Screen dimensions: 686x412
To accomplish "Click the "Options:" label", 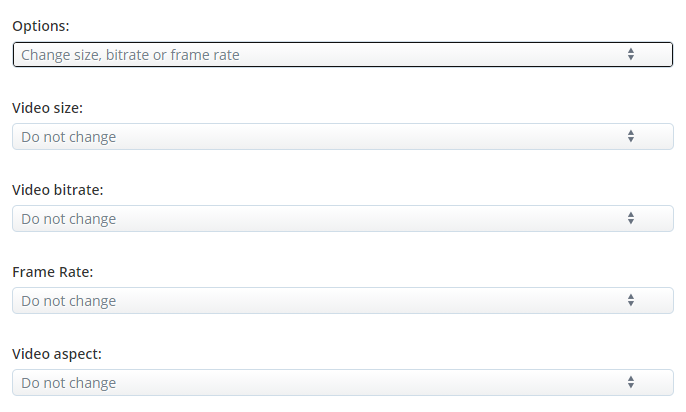I will (x=41, y=26).
